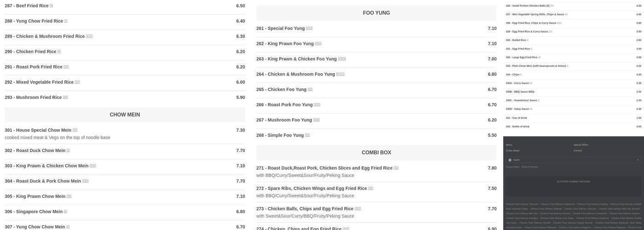Click allergen icons beside Mushroom Fried Rice
The image size is (644, 230).
65,98
